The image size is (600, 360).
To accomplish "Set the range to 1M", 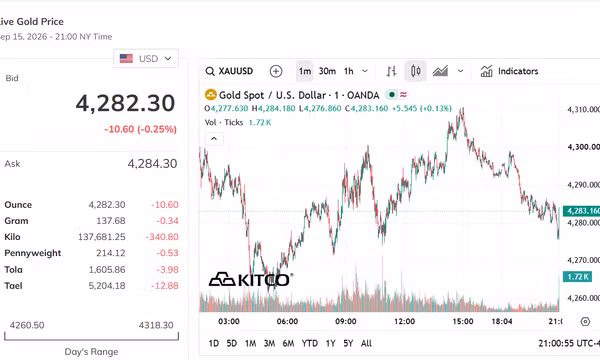I will 250,343.
